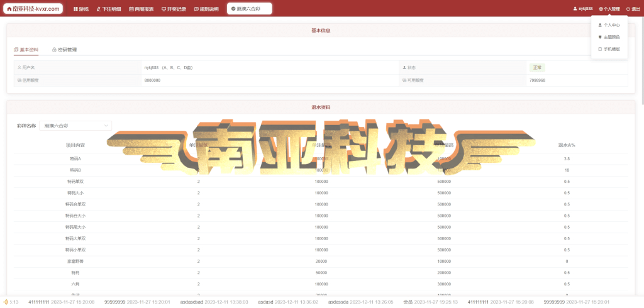Click the 特码小单双 row name
The image size is (644, 308).
tap(75, 250)
